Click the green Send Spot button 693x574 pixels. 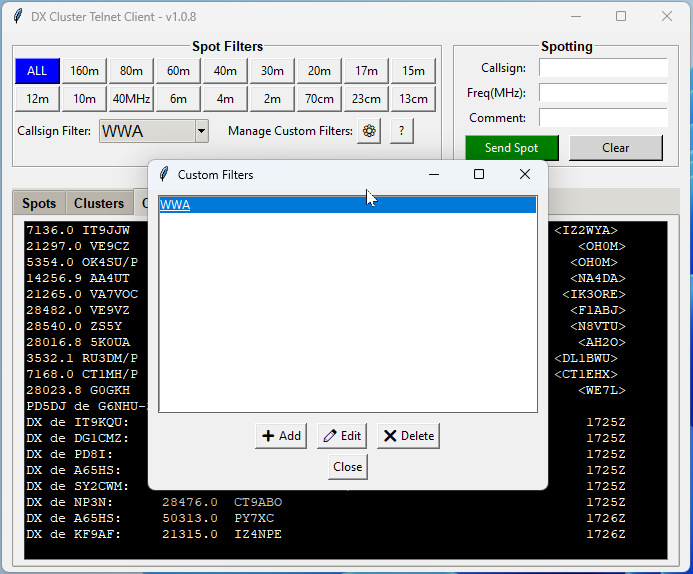coord(511,148)
